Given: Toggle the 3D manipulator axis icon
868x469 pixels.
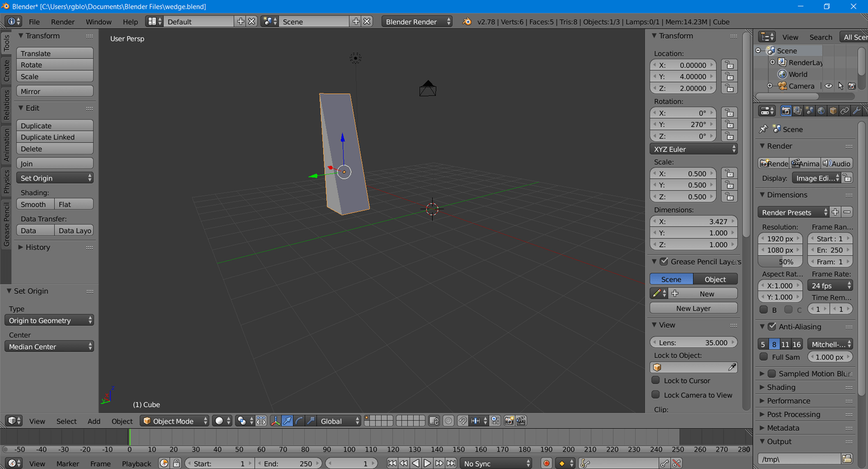Looking at the screenshot, I should [276, 421].
